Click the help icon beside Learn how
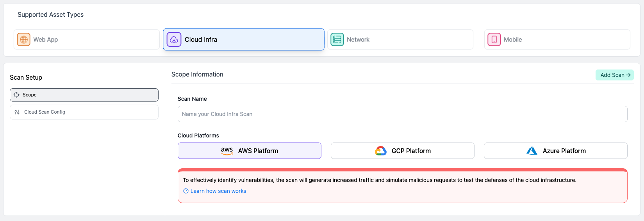Screen dimensions: 644x221 [x=186, y=191]
